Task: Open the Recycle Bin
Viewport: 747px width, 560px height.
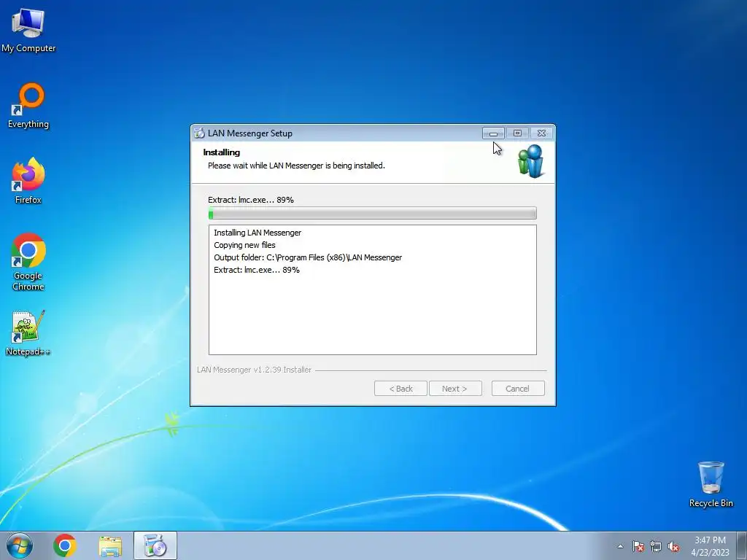Action: [711, 484]
